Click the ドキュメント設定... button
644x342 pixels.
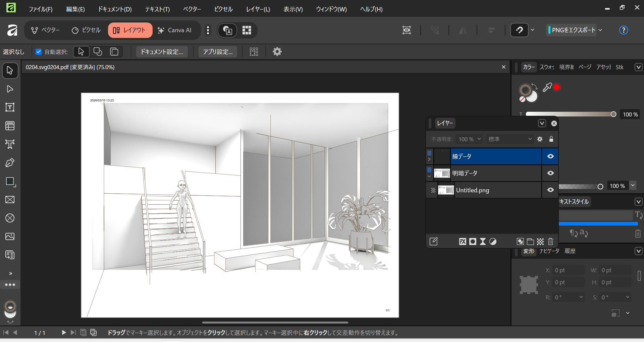[162, 52]
